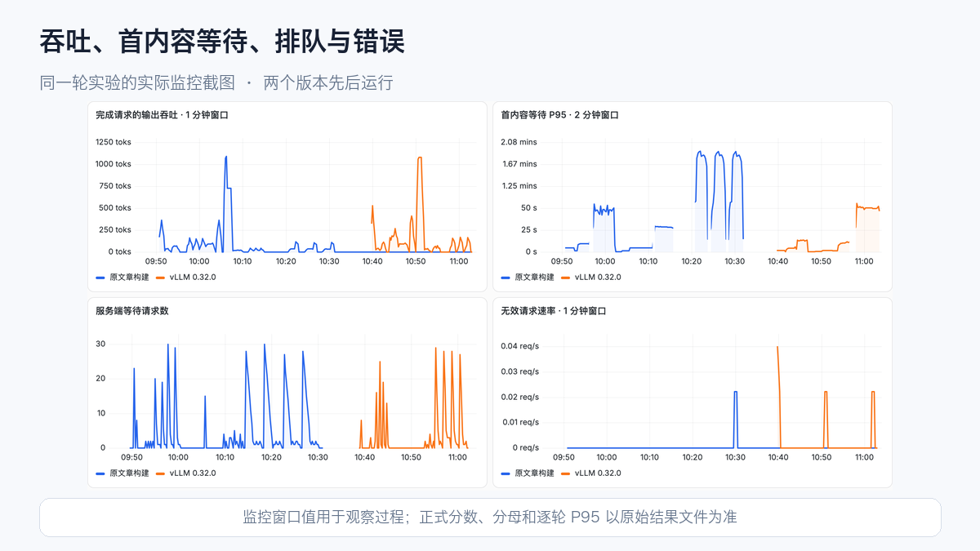Click the 25 s axis label
The width and height of the screenshot is (980, 551).
(529, 230)
